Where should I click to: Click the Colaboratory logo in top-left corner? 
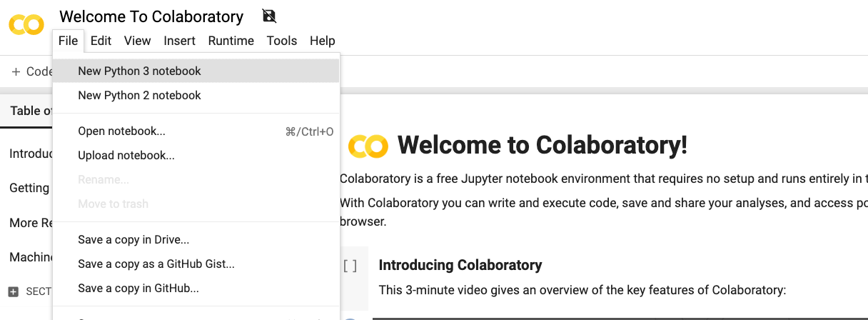[26, 25]
